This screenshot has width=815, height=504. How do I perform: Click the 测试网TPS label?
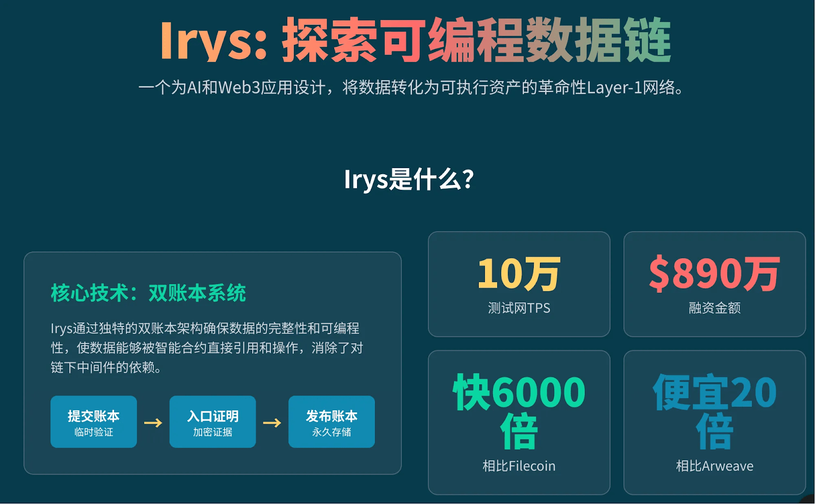click(519, 308)
